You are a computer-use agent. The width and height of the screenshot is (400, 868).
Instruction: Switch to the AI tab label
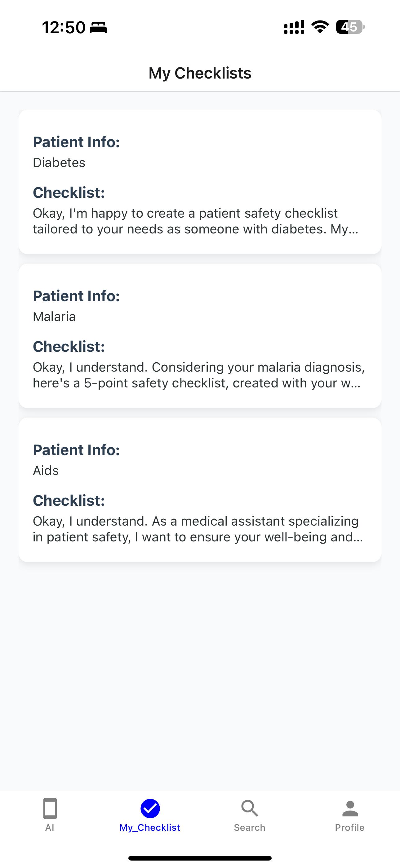50,828
